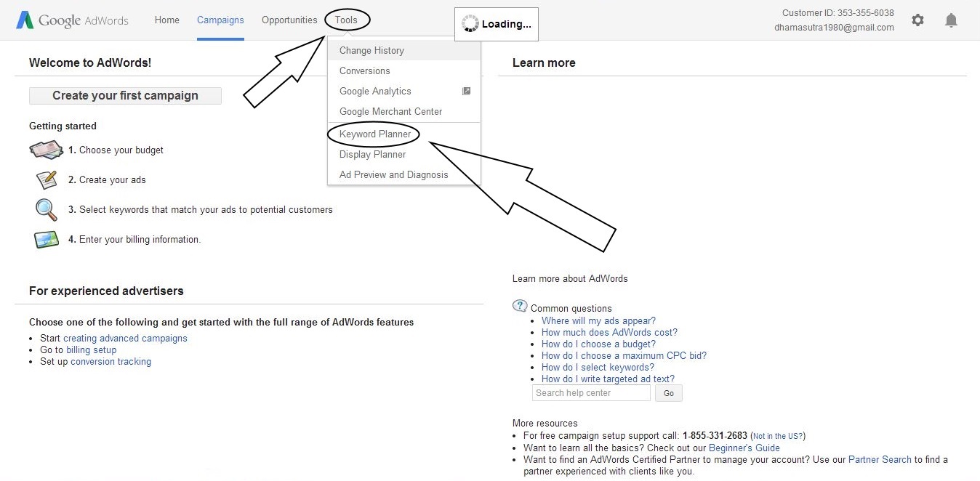Screen dimensions: 980x481
Task: Open the Tools menu
Action: coord(346,20)
